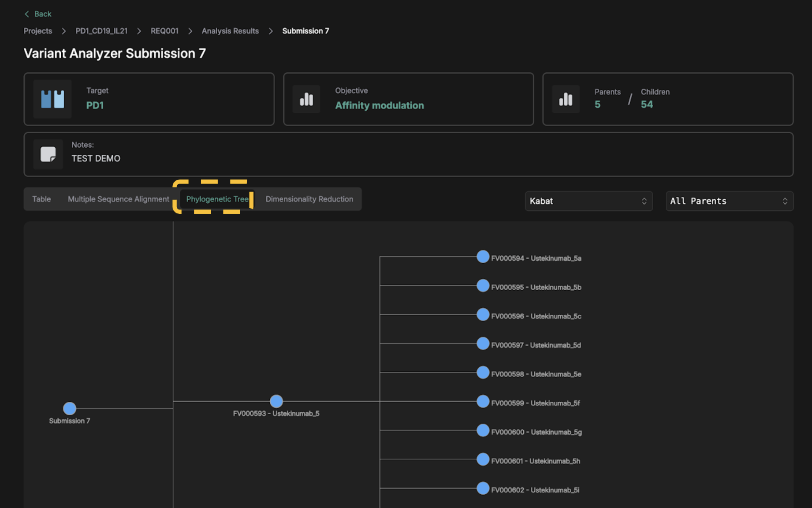Screen dimensions: 812x508
Task: Select the Submission 7 root node
Action: 70,408
